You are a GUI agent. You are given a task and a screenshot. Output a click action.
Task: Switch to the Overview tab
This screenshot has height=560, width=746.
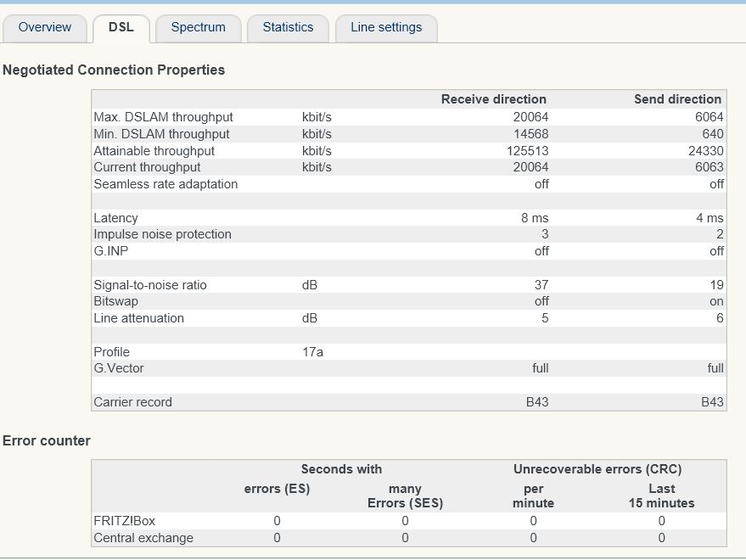click(x=45, y=27)
